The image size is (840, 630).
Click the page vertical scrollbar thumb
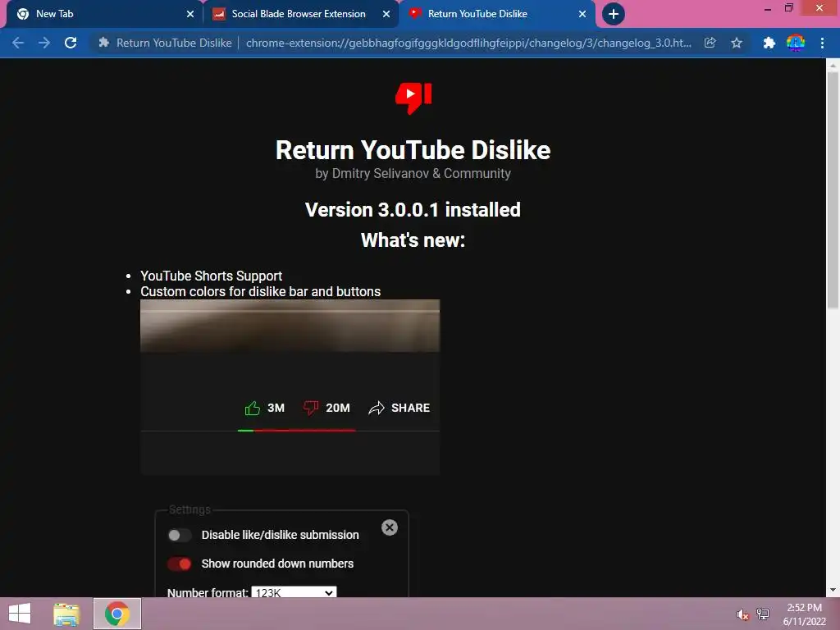coord(833,190)
